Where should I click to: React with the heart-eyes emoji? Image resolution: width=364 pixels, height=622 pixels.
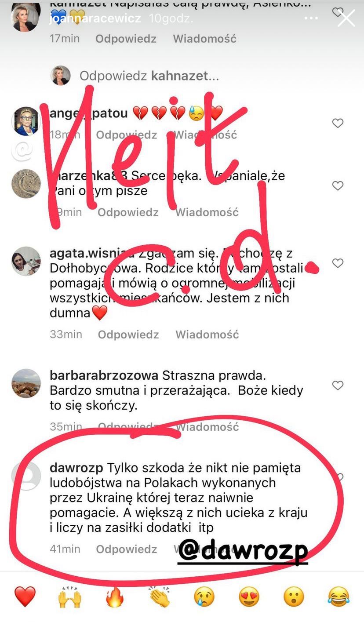click(249, 597)
